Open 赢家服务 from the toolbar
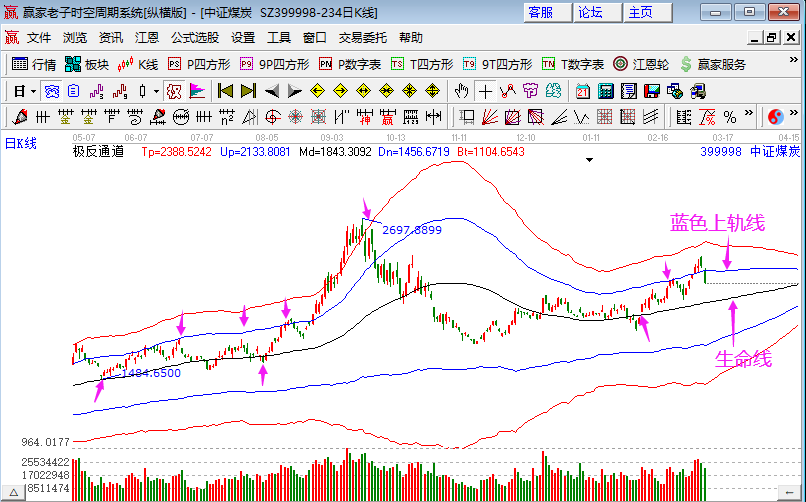The width and height of the screenshot is (806, 502). [x=712, y=64]
